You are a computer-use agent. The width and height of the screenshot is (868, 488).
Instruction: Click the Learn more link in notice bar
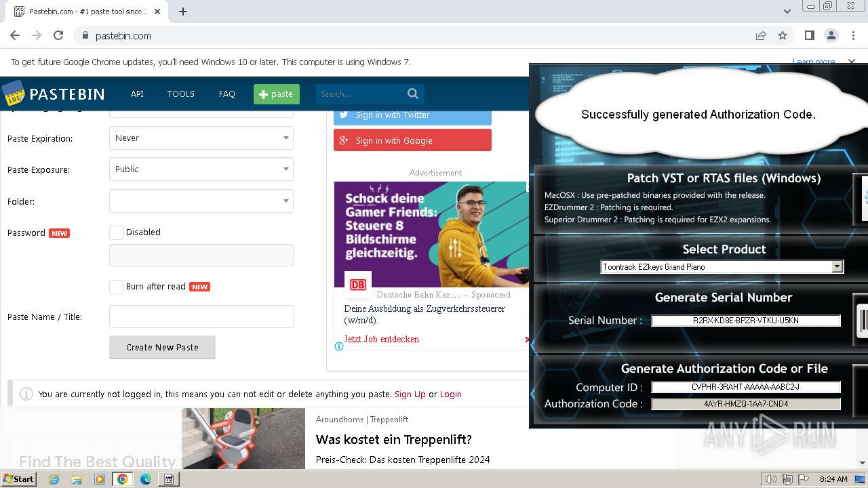click(x=814, y=62)
